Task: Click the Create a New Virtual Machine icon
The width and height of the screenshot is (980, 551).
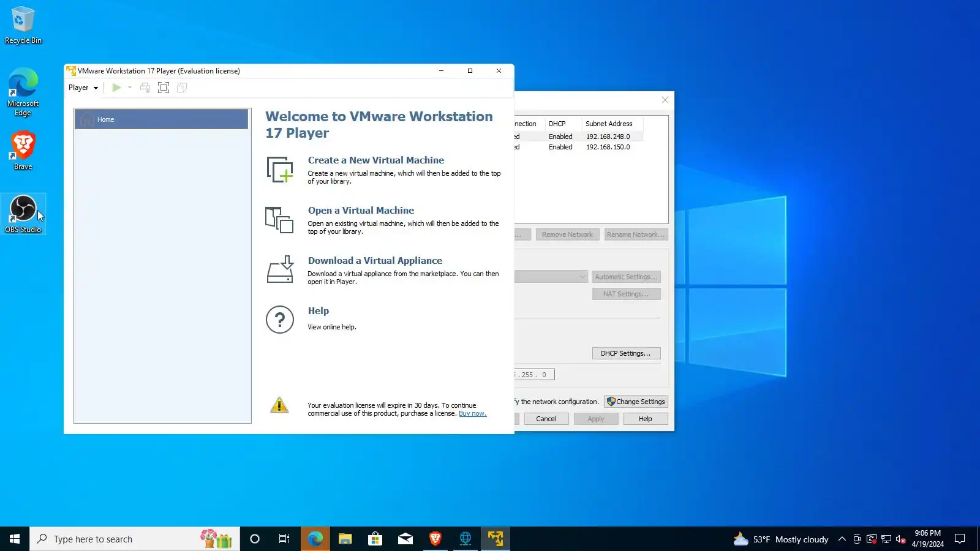Action: 280,170
